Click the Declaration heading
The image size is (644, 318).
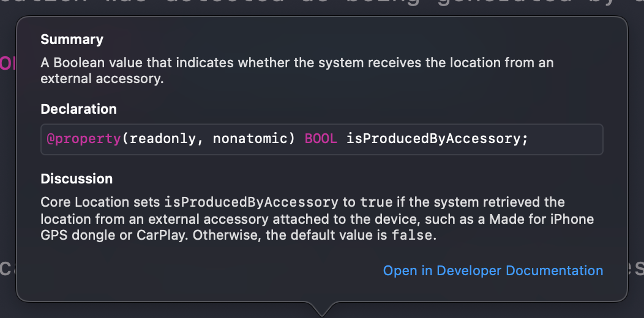point(78,109)
